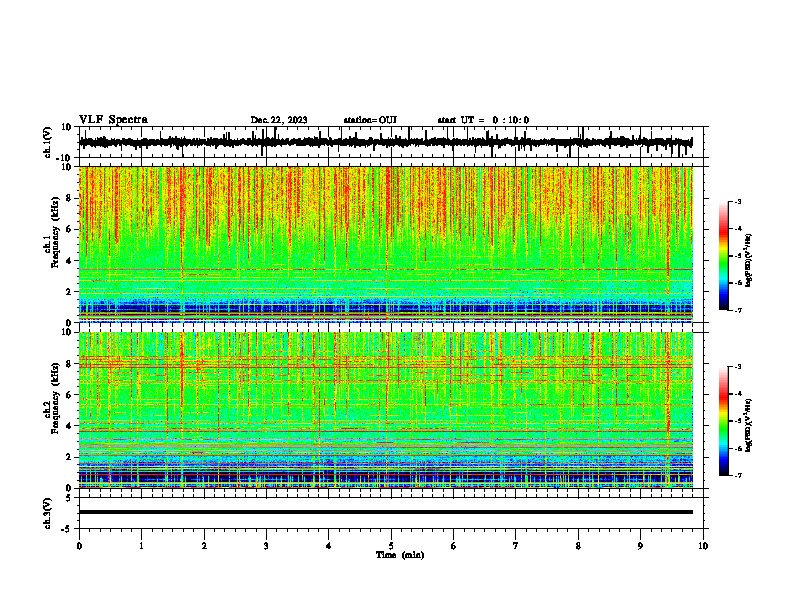The image size is (792, 612).
Task: Click the ch.2 PSD color scale bar
Action: point(723,421)
